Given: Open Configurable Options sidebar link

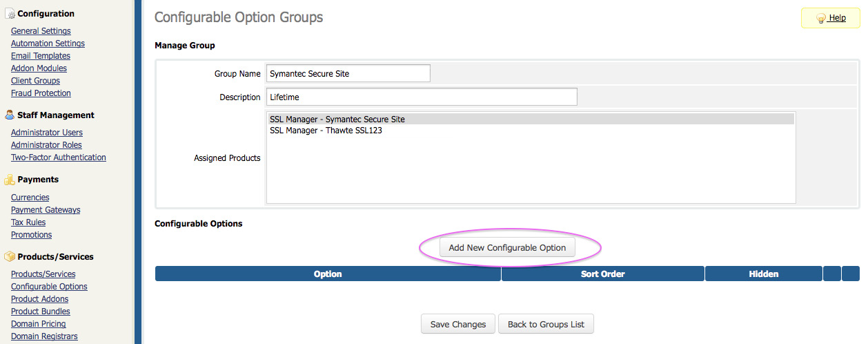Looking at the screenshot, I should (49, 287).
